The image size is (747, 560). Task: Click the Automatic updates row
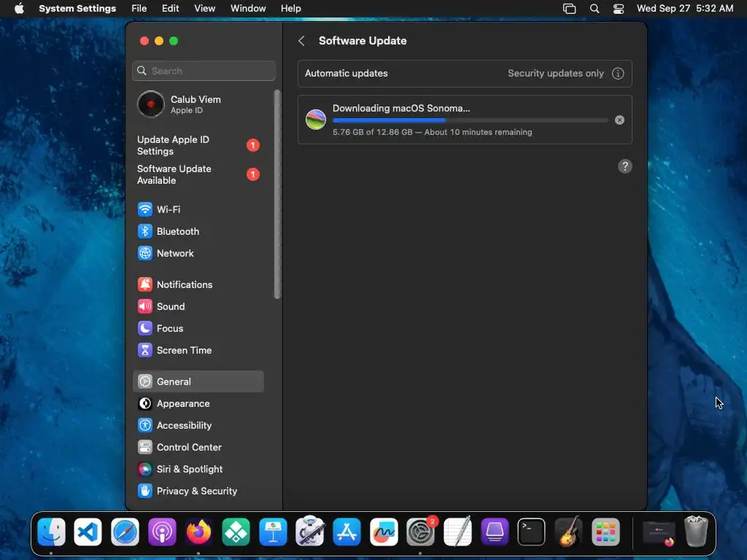pos(465,74)
